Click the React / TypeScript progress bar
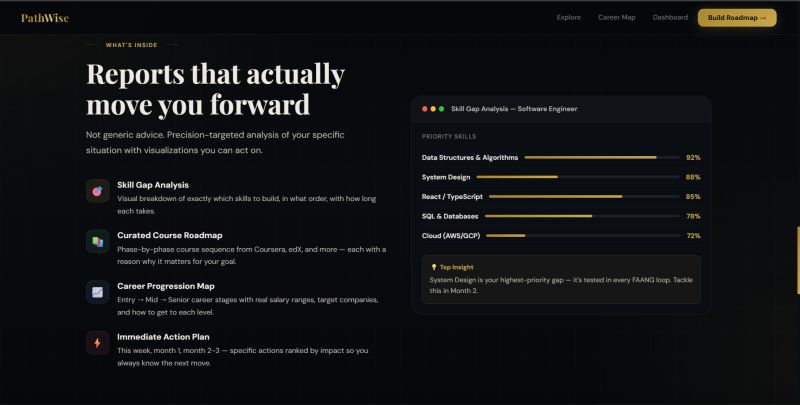 pos(584,196)
